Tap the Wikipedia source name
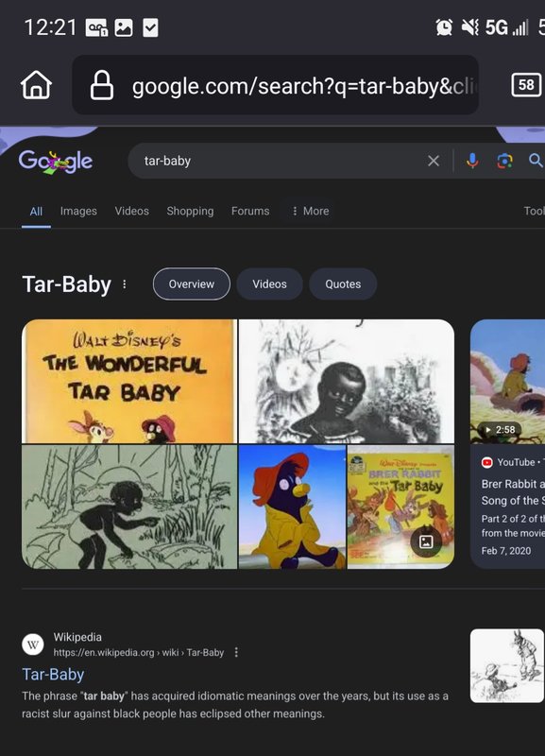Image resolution: width=545 pixels, height=756 pixels. 77,637
